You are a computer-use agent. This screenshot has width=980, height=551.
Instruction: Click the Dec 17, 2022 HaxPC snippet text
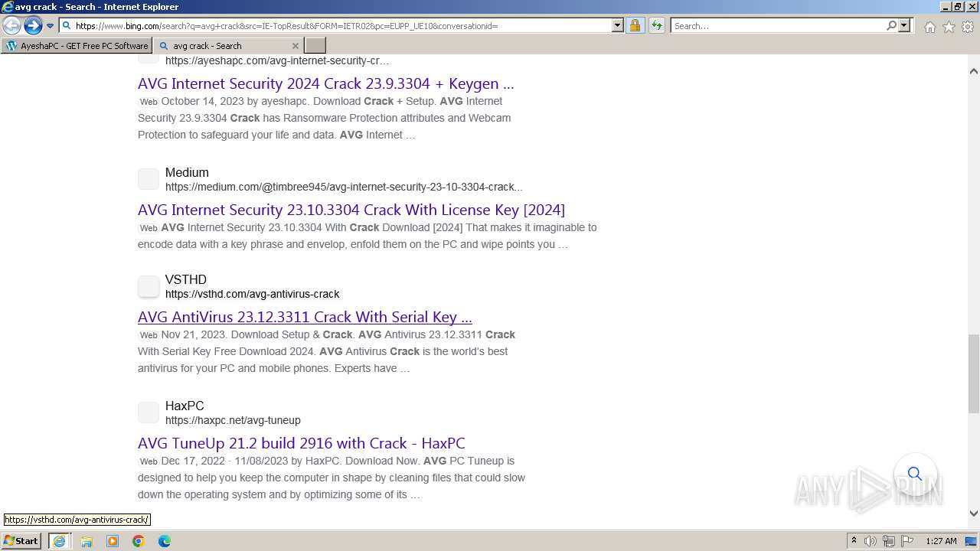(332, 478)
